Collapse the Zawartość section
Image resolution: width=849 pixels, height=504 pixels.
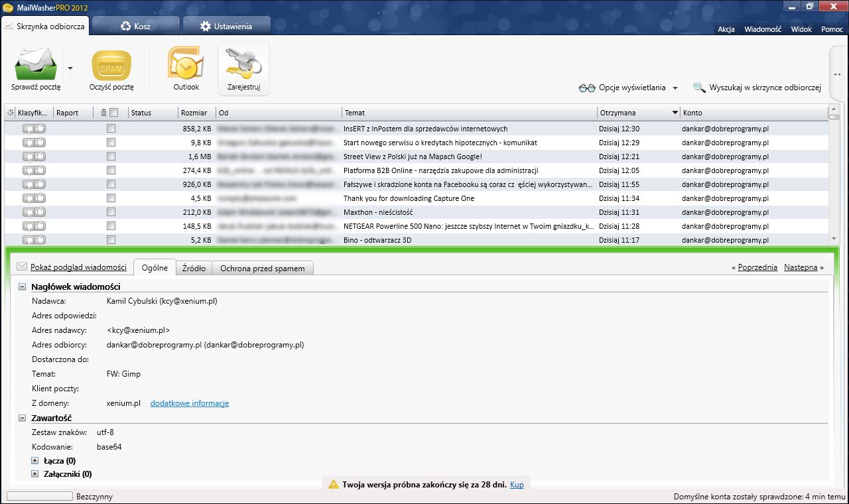coord(23,418)
